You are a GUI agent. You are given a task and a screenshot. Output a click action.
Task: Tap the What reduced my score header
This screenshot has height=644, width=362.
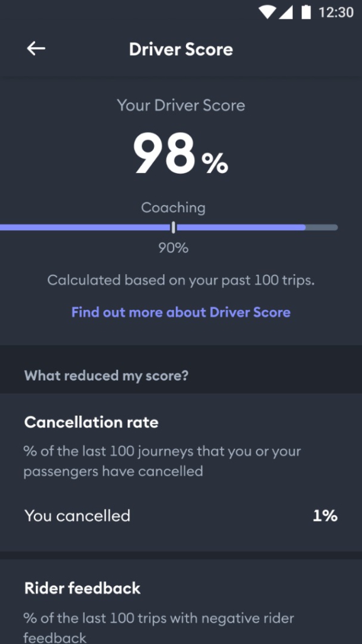coord(106,375)
